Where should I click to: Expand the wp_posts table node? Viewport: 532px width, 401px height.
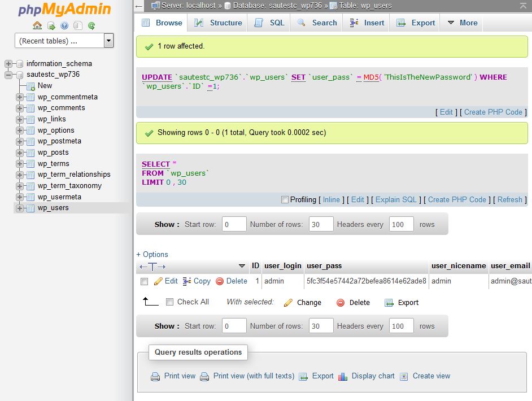[20, 152]
